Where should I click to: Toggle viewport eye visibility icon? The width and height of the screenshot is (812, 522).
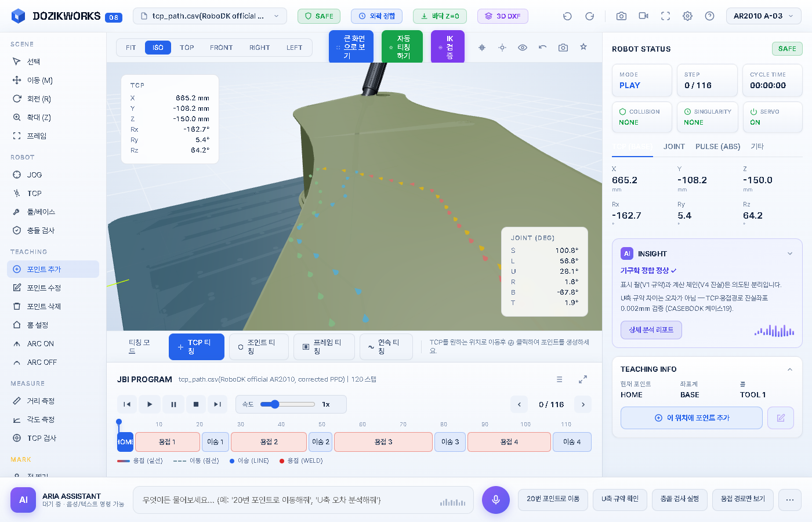(x=523, y=48)
